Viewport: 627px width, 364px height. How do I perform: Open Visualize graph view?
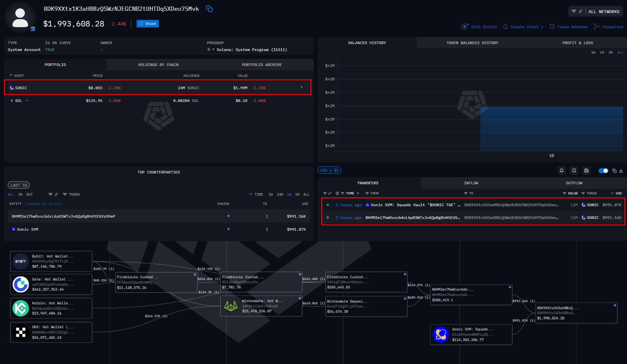tap(608, 27)
